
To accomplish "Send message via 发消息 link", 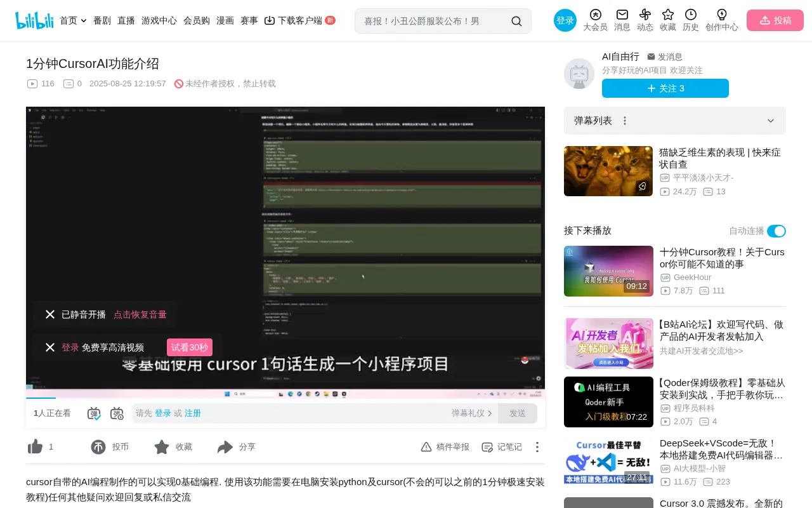I will (x=665, y=57).
